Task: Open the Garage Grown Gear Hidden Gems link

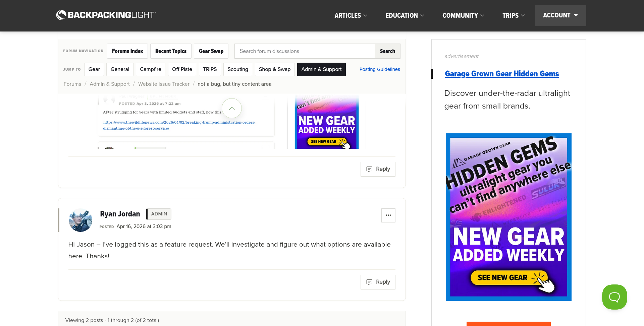Action: (502, 74)
